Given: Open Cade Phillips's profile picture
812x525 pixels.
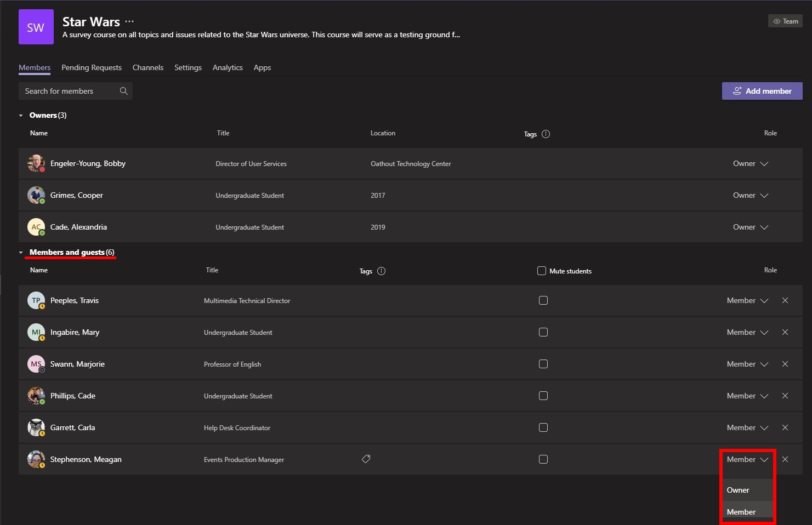Looking at the screenshot, I should 36,396.
